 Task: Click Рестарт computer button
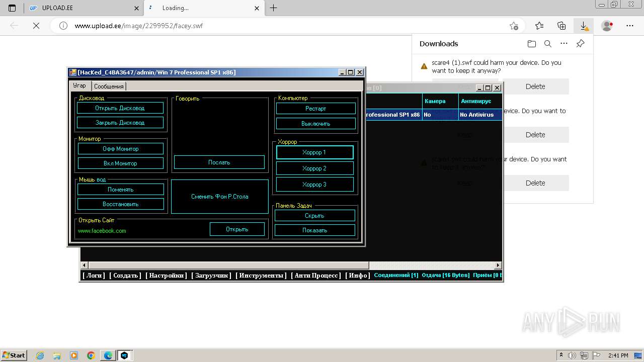point(316,109)
